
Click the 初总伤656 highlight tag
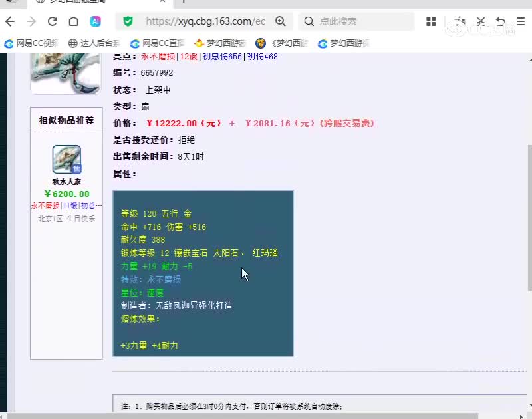(222, 57)
